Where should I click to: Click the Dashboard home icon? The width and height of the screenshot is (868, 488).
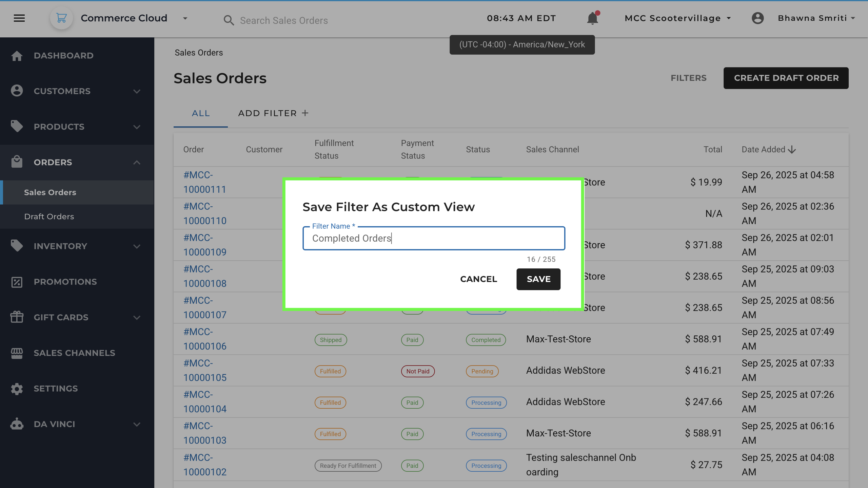point(17,56)
